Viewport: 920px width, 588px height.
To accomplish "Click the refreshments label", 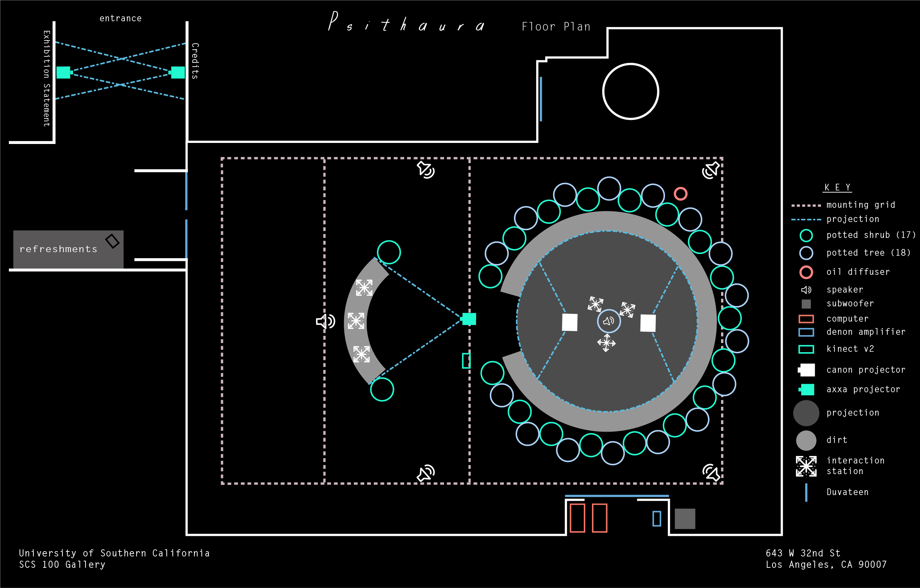I will [59, 249].
